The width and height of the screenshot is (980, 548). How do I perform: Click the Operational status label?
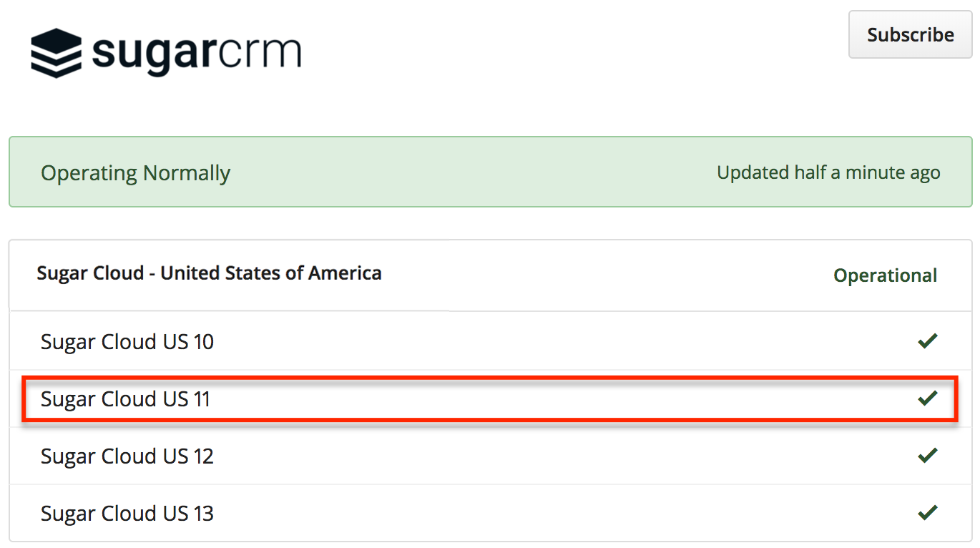tap(885, 275)
